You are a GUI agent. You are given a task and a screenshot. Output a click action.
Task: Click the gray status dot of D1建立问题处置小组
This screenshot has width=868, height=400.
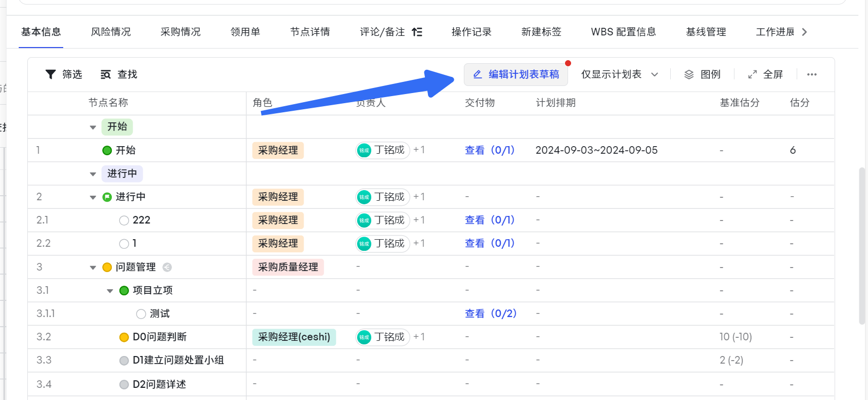point(124,361)
